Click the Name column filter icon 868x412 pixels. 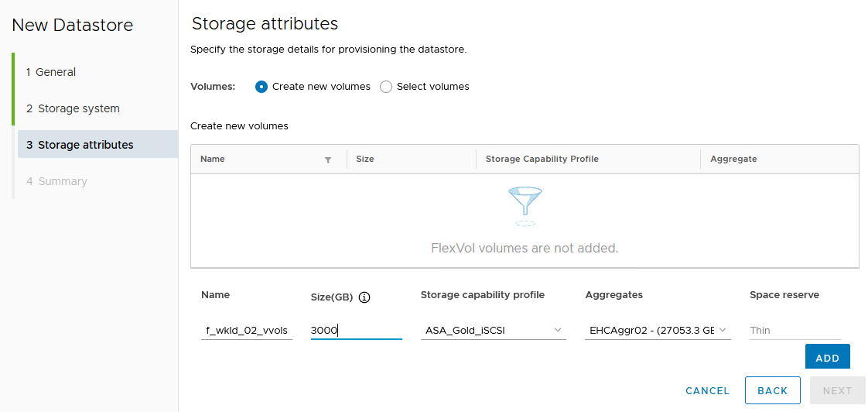point(328,160)
